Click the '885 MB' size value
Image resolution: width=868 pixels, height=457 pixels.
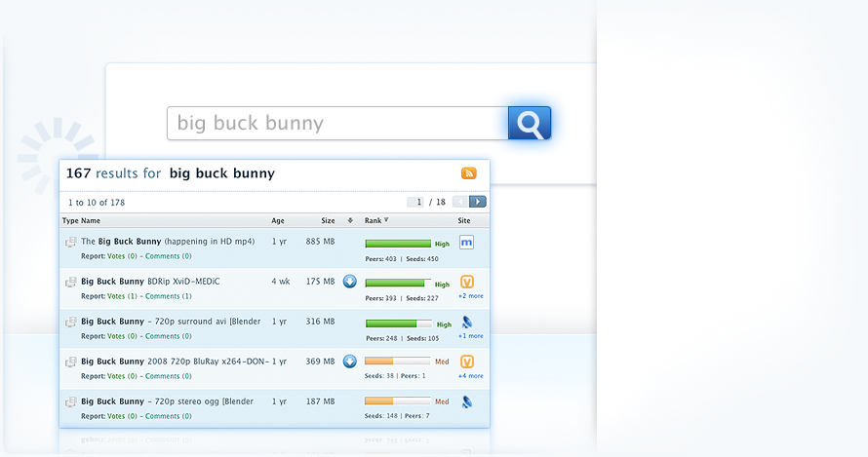pos(321,242)
